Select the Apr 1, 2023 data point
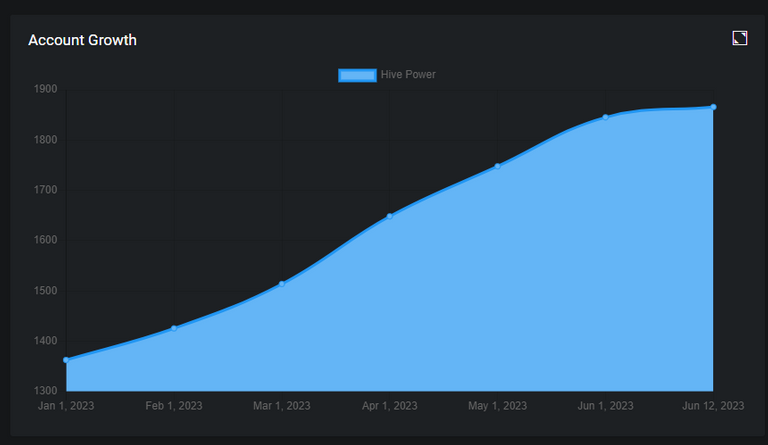Screen dimensions: 768x445 [390, 216]
